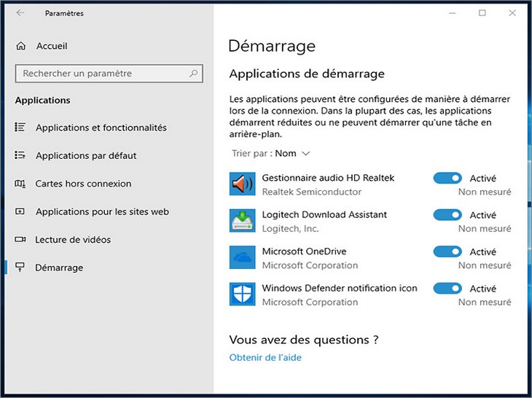This screenshot has width=532, height=398.
Task: Click the Realtek audio speaker icon
Action: coord(242,184)
